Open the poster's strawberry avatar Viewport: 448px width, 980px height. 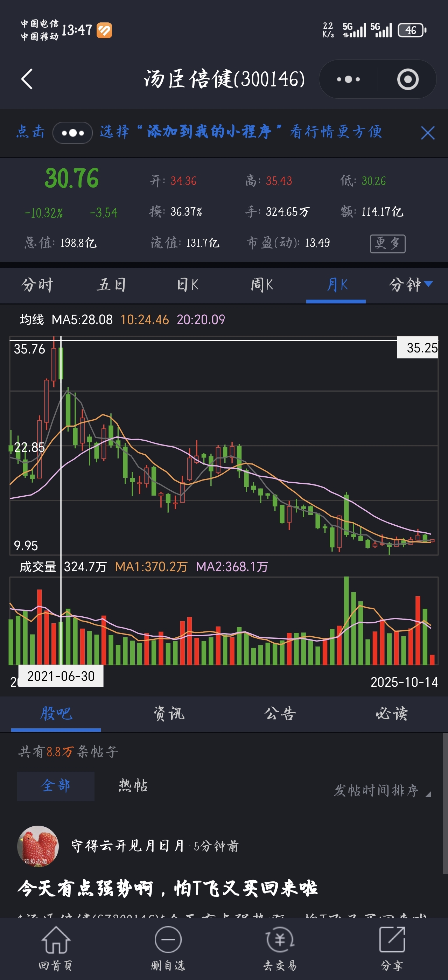click(x=38, y=846)
